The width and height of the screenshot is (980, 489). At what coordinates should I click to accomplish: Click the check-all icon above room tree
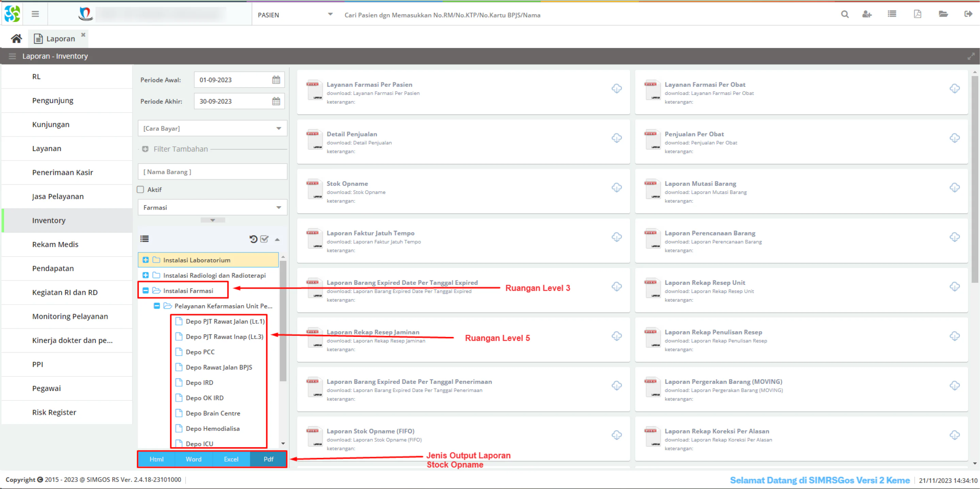(264, 239)
